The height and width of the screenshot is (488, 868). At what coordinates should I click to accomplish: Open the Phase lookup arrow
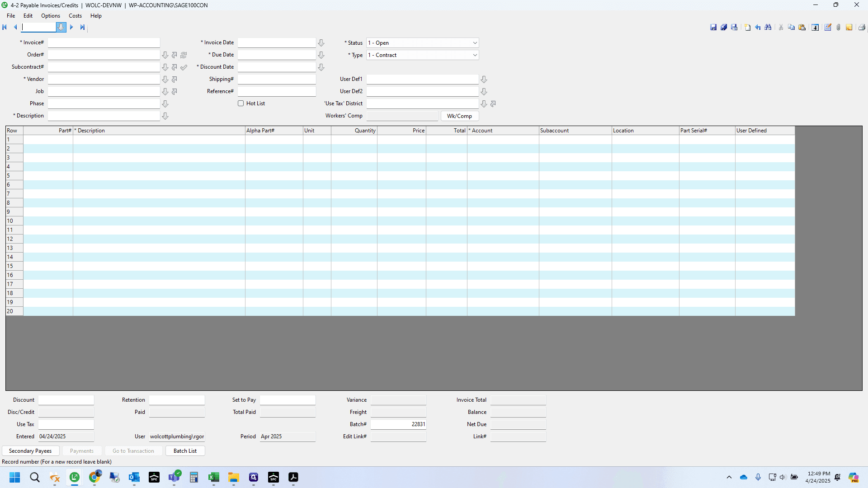(x=165, y=104)
